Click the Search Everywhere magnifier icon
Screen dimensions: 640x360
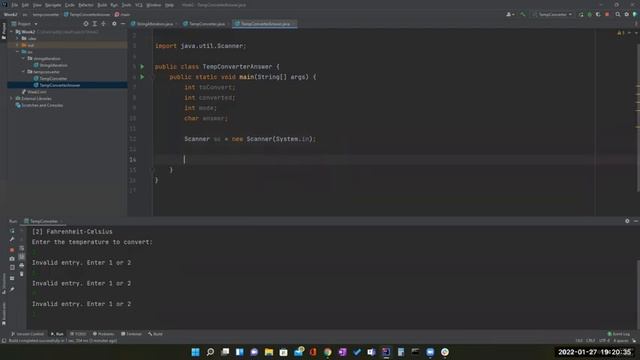point(618,14)
